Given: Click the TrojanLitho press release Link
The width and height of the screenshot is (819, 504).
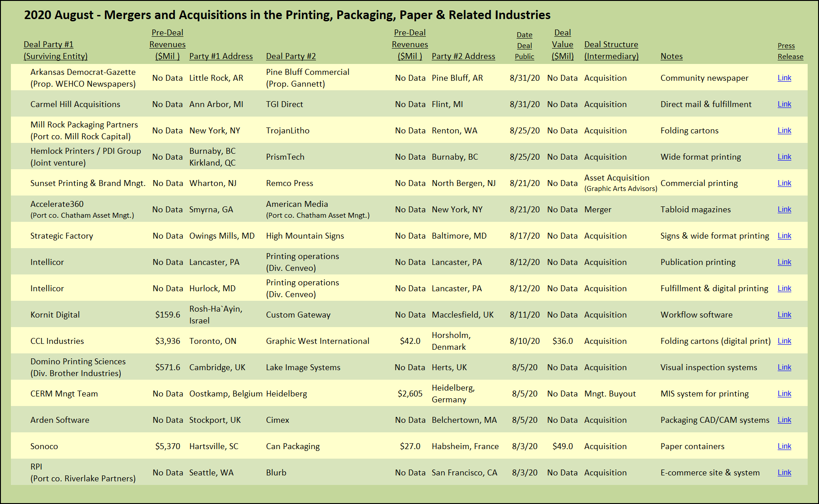Looking at the screenshot, I should pos(784,130).
